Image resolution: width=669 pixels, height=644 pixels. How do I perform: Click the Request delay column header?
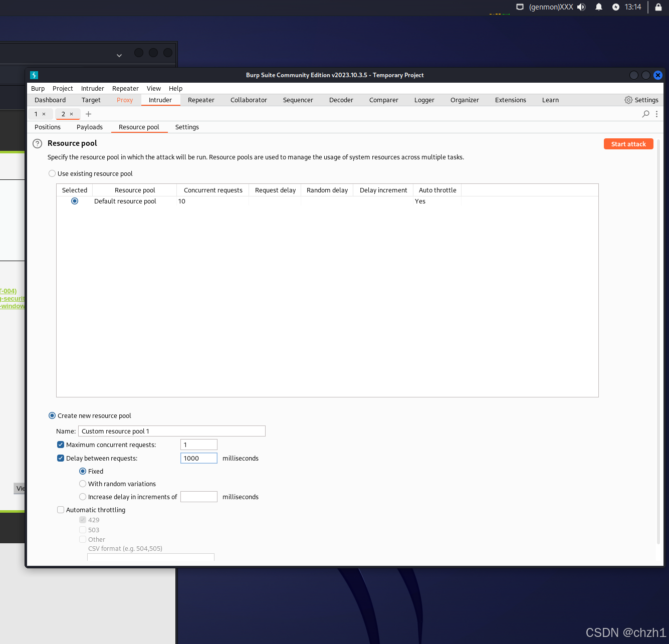(x=275, y=190)
